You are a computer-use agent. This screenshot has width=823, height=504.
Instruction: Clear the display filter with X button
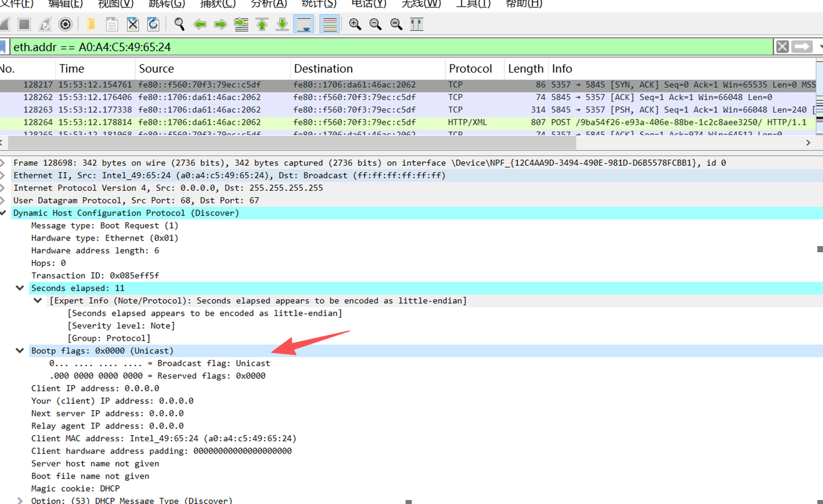click(782, 47)
